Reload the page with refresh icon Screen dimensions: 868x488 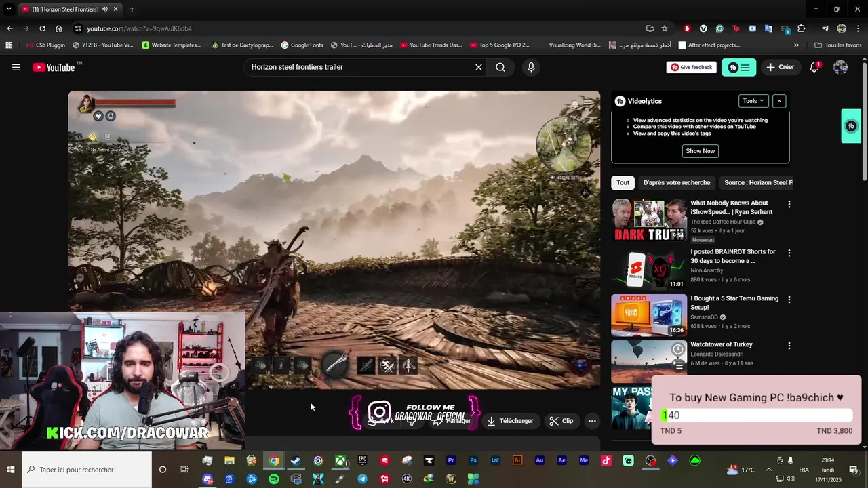point(42,28)
